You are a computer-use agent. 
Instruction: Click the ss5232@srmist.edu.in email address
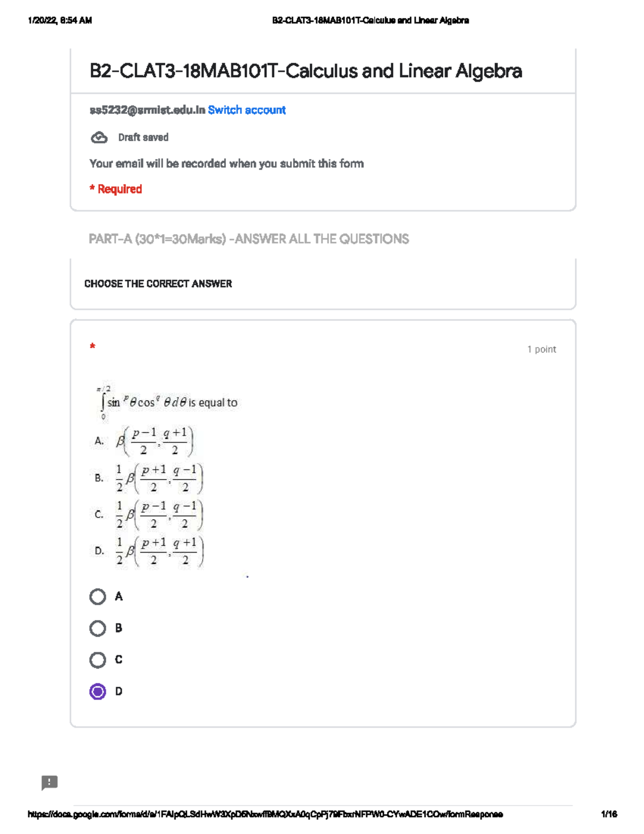click(147, 110)
